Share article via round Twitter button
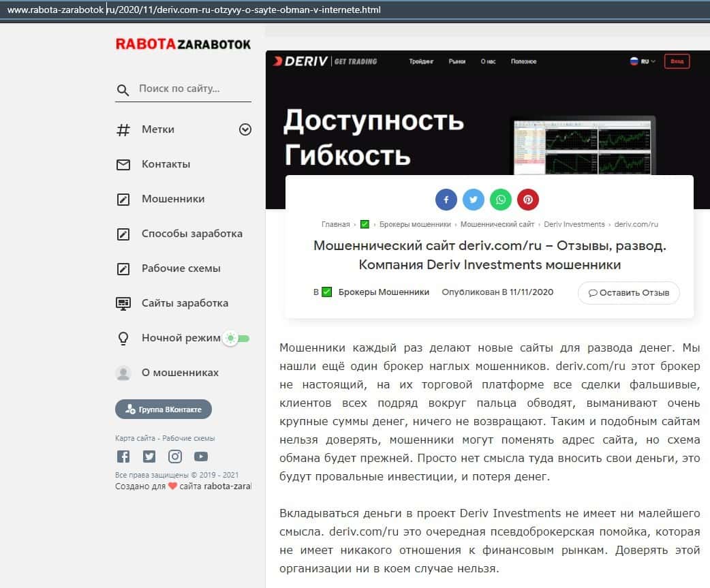The width and height of the screenshot is (710, 588). click(473, 200)
